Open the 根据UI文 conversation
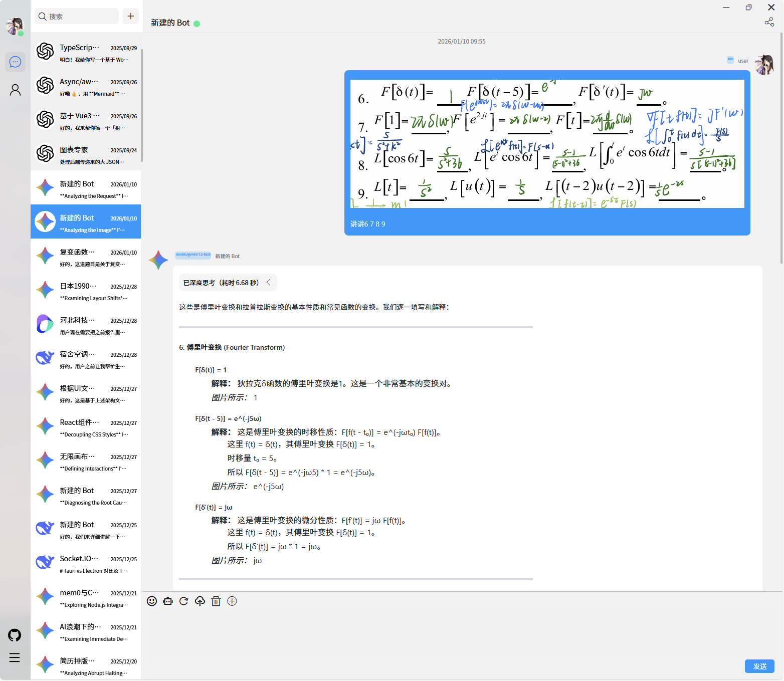 tap(86, 392)
